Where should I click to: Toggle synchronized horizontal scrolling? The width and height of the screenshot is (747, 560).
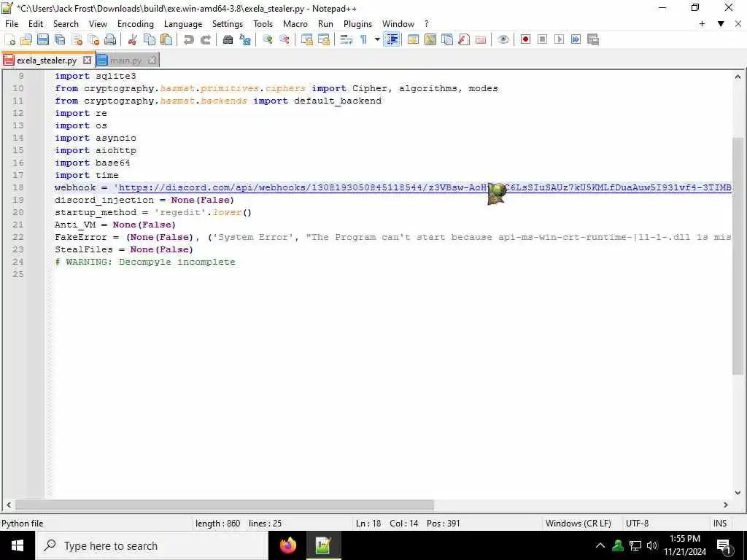click(324, 39)
